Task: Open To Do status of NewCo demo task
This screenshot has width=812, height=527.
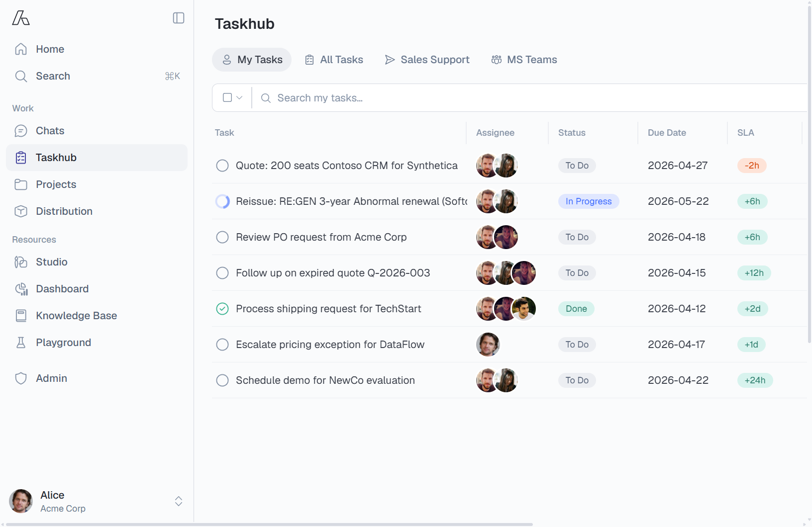Action: click(577, 380)
